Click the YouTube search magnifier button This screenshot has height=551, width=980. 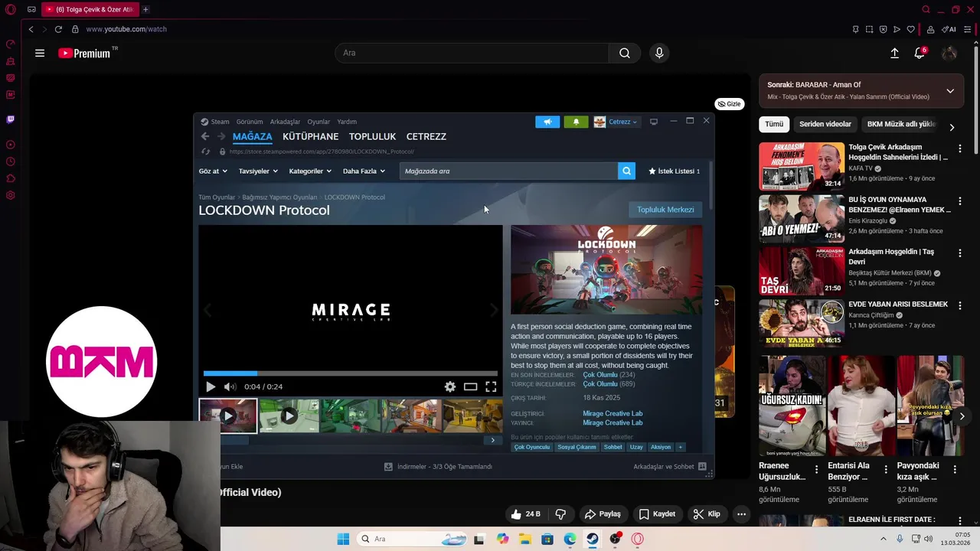pyautogui.click(x=625, y=53)
